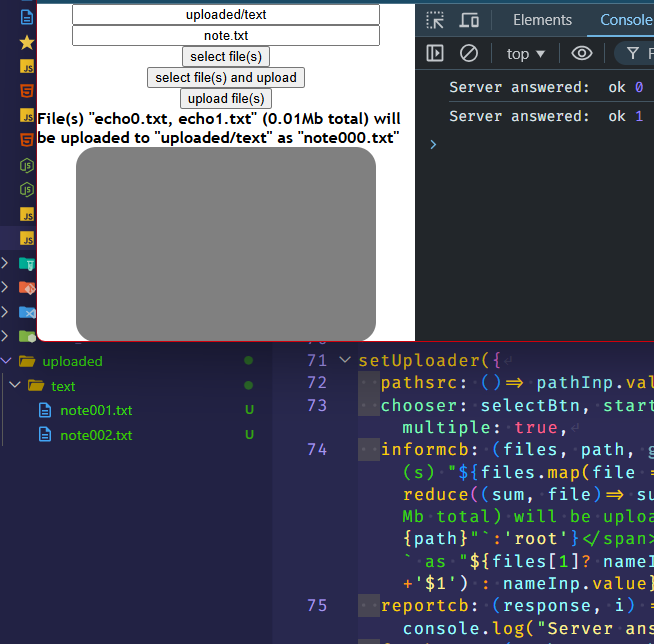Click 'reportcb' property in code line 75
The image size is (654, 644).
pos(424,605)
